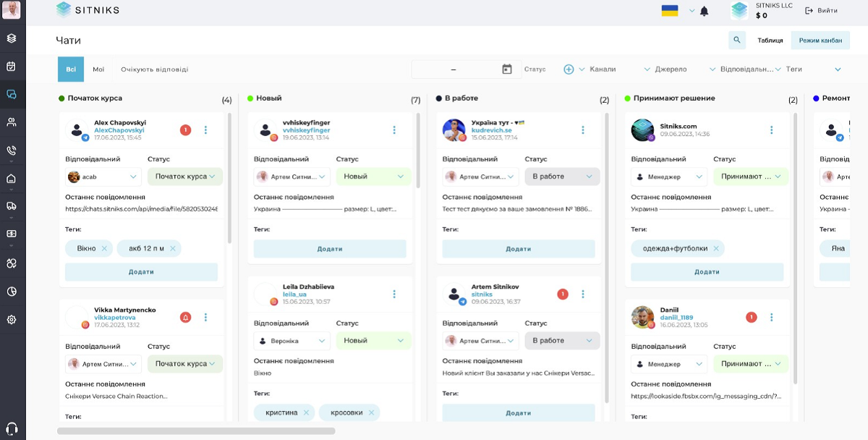Image resolution: width=868 pixels, height=440 pixels.
Task: Open the warehouse icon in the sidebar
Action: [x=12, y=179]
